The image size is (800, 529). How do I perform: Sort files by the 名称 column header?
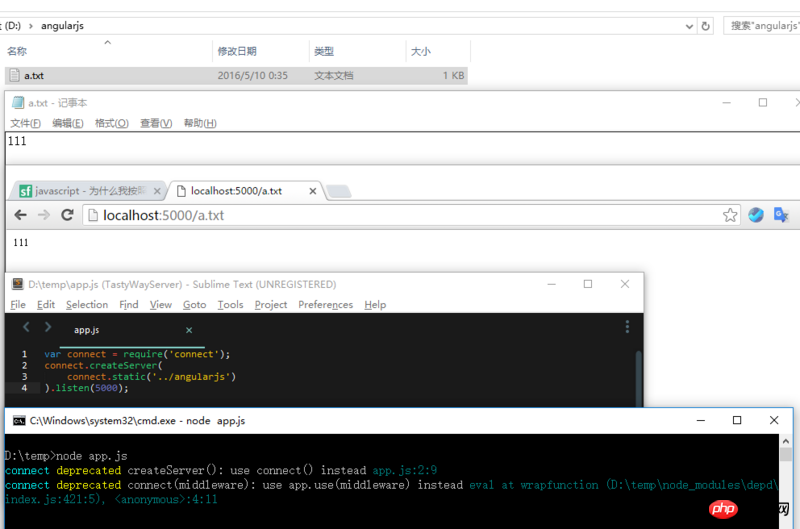17,51
